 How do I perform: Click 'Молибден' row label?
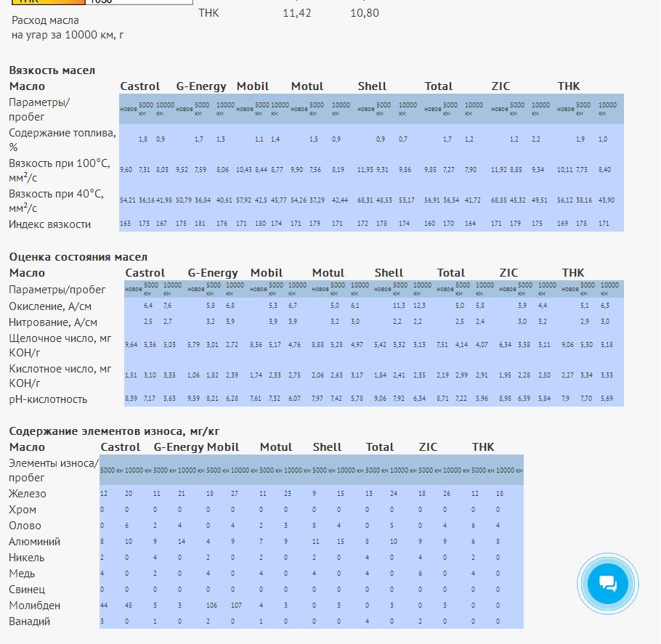pos(35,606)
